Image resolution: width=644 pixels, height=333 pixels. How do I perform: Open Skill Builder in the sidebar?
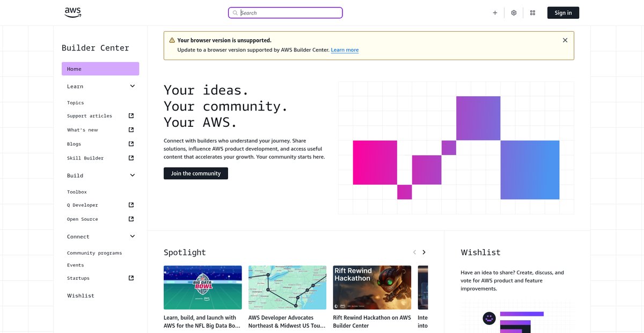(85, 158)
